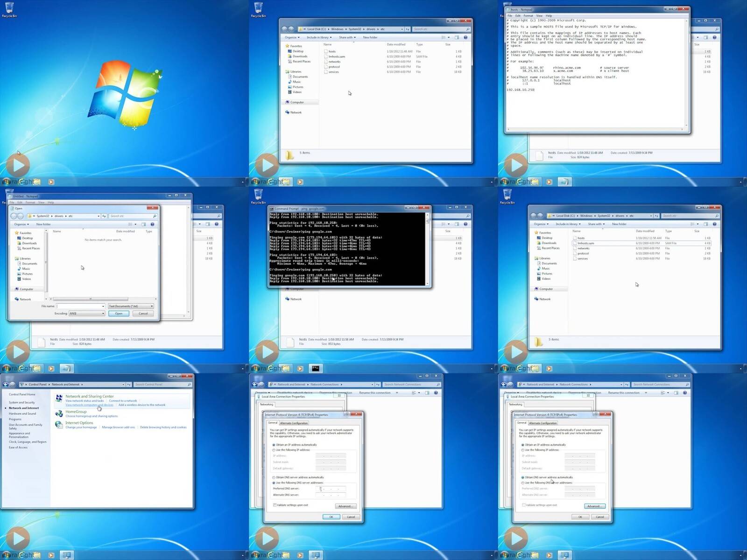Play the Control Panel Network and Internet thumbnail
747x560 pixels.
18,539
